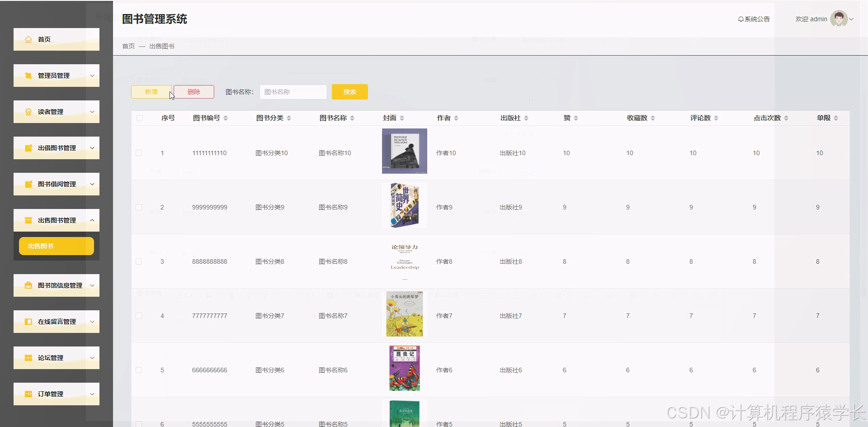This screenshot has height=427, width=868.
Task: Expand the 在线留言管理 menu chevron
Action: pyautogui.click(x=92, y=322)
